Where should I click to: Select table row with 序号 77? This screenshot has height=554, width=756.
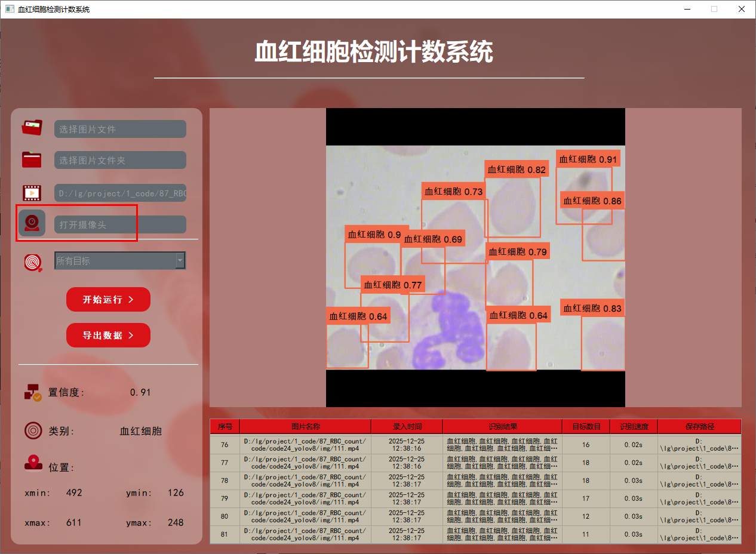click(x=475, y=463)
